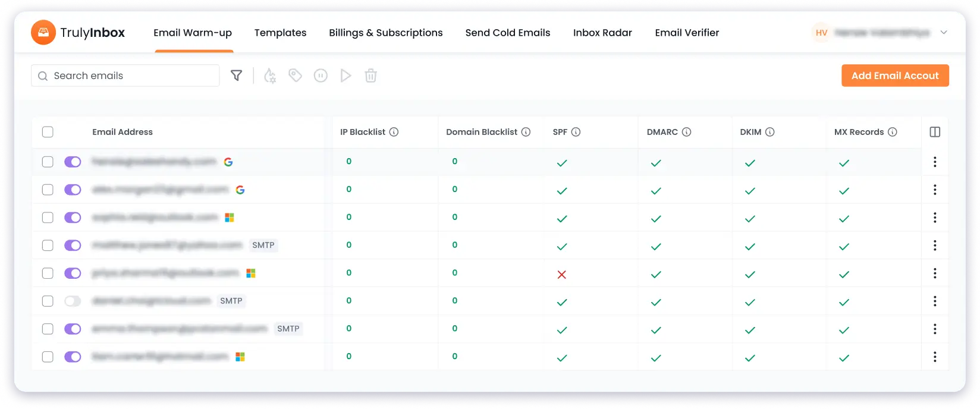Image resolution: width=980 pixels, height=409 pixels.
Task: Open the Email Verifier tab
Action: coord(687,33)
